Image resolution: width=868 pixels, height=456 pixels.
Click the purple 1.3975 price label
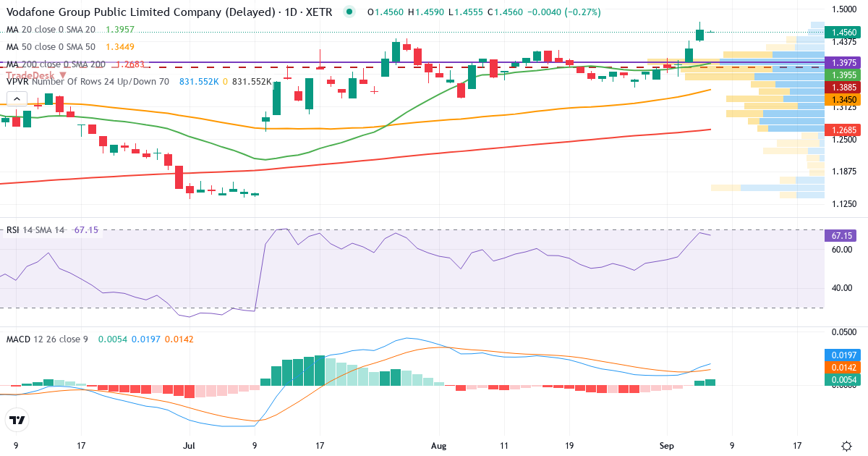point(844,63)
